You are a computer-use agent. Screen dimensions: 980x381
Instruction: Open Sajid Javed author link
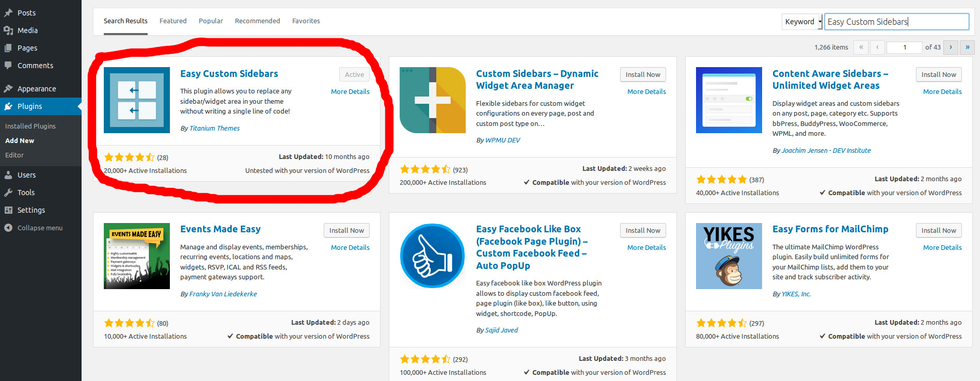[501, 330]
